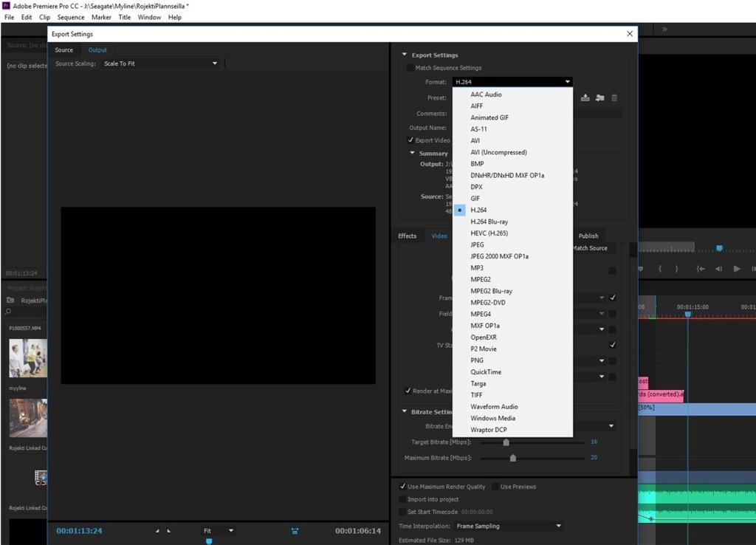Choose Windows Media format
This screenshot has width=756, height=545.
tap(512, 418)
